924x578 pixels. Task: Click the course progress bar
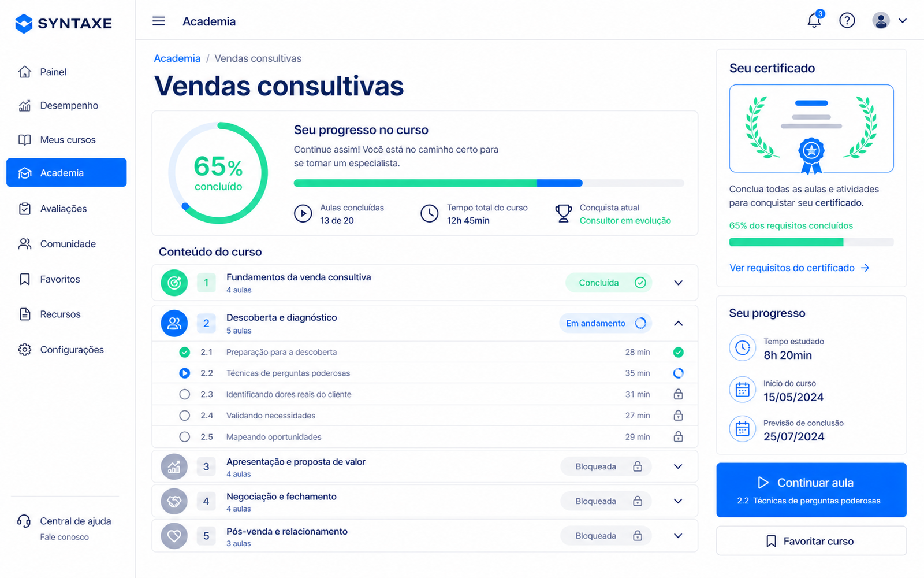tap(489, 183)
